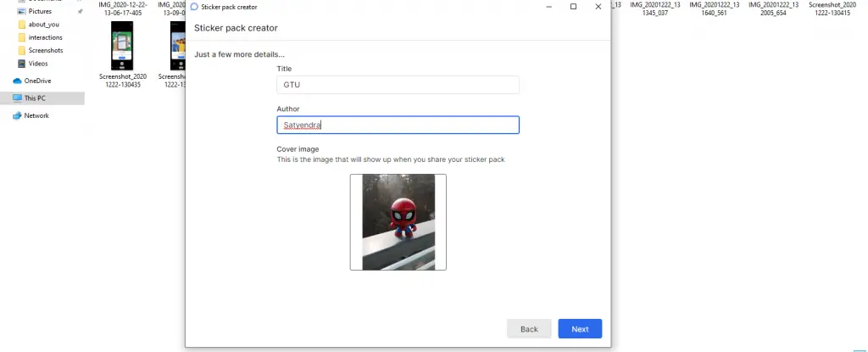The height and width of the screenshot is (352, 868).
Task: Click the Cover image label
Action: point(298,149)
